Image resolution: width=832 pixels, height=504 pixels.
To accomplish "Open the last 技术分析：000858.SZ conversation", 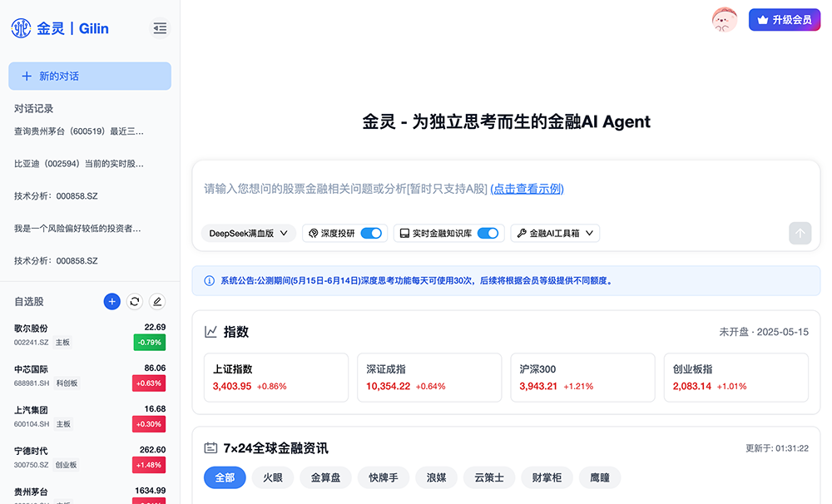I will coord(56,260).
